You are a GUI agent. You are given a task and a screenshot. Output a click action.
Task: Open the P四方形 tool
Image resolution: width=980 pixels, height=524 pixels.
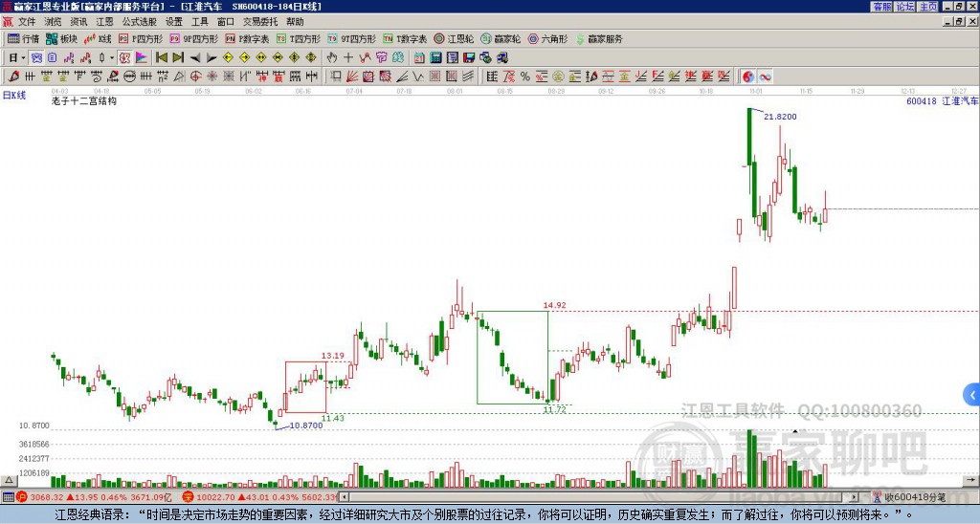[142, 38]
